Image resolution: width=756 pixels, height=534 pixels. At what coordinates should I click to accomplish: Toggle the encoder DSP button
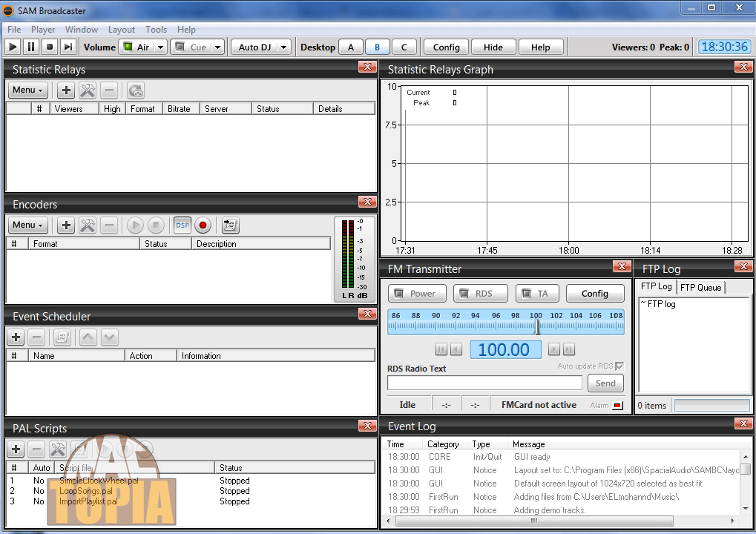pyautogui.click(x=183, y=225)
